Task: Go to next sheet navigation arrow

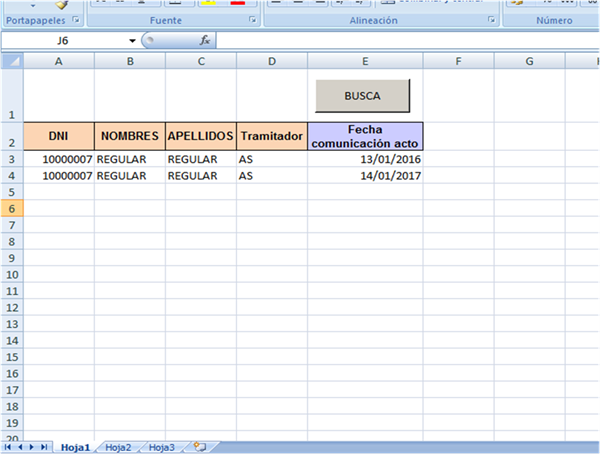Action: [x=32, y=447]
